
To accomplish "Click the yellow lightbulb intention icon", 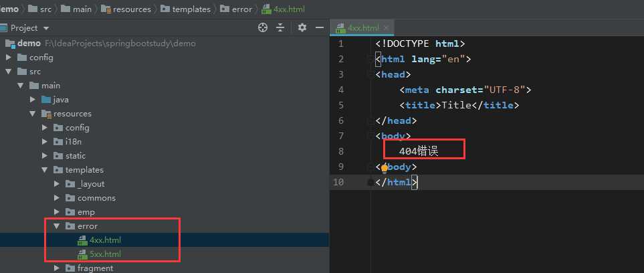I will [385, 168].
